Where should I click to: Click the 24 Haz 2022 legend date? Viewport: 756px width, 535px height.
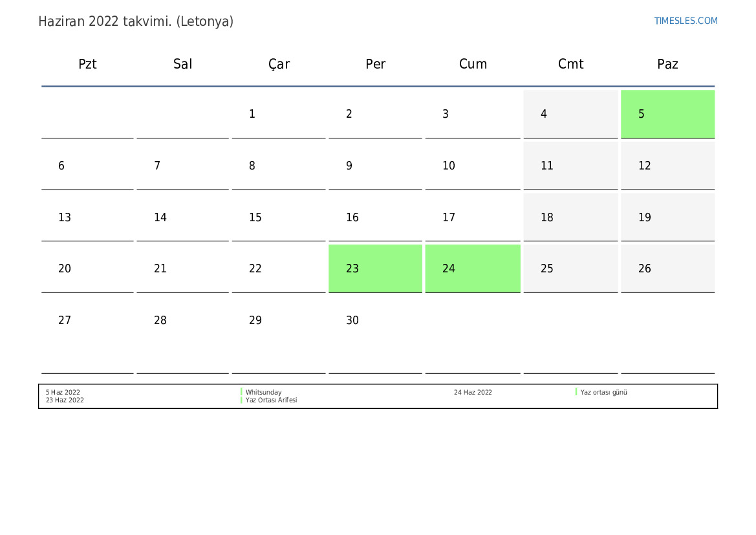[x=473, y=392]
